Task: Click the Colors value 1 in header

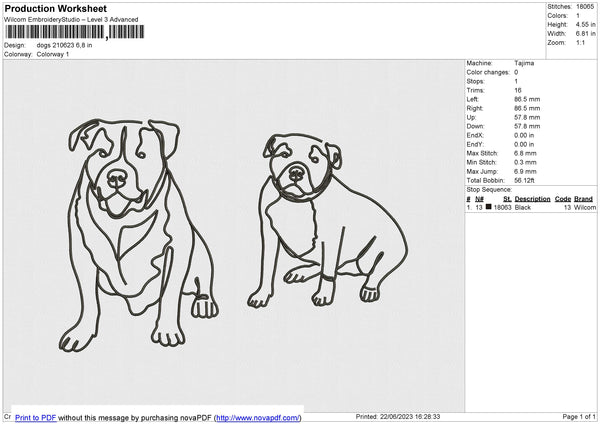Action: pyautogui.click(x=578, y=16)
